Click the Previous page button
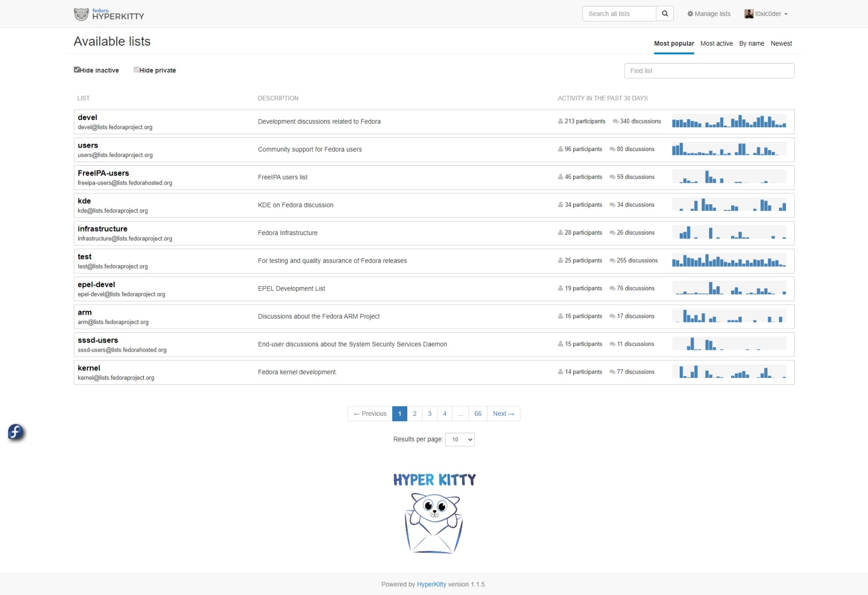The image size is (868, 595). (370, 414)
